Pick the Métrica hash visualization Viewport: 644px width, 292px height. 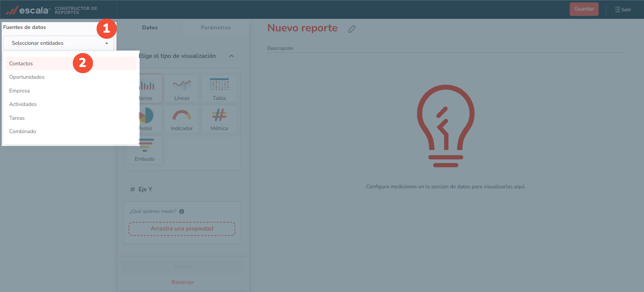coord(219,119)
